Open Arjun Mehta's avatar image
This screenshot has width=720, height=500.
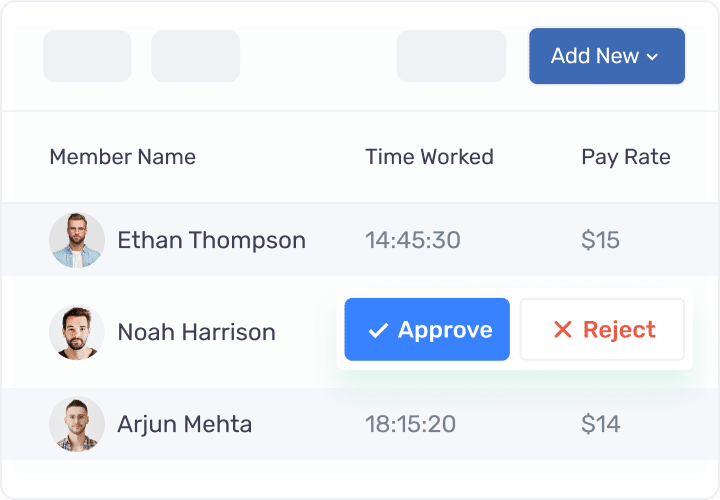(77, 424)
